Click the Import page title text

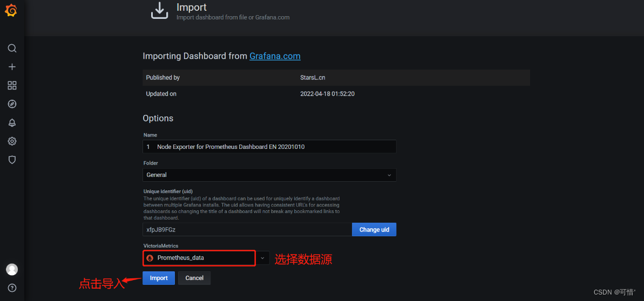click(x=192, y=7)
